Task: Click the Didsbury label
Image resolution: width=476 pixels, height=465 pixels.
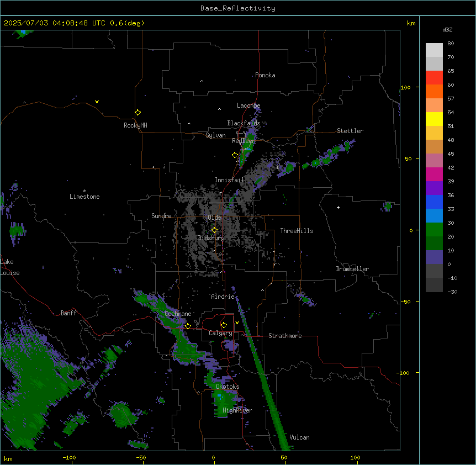Action: pos(211,238)
